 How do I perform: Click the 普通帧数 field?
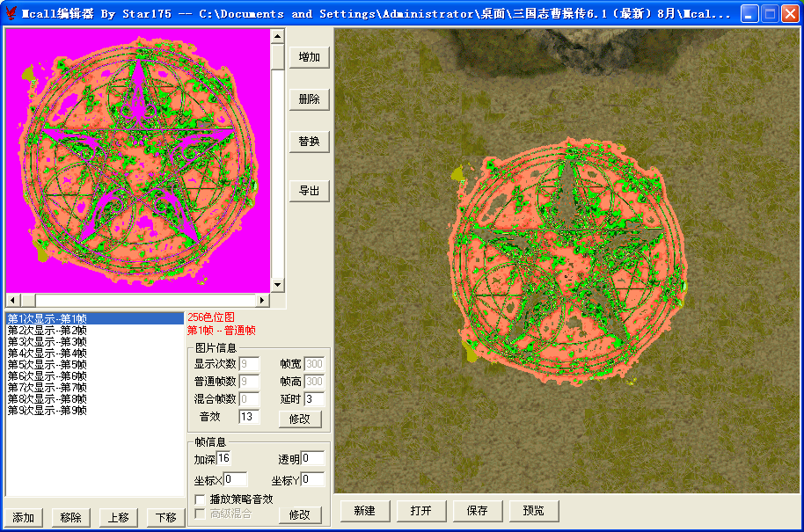[249, 382]
